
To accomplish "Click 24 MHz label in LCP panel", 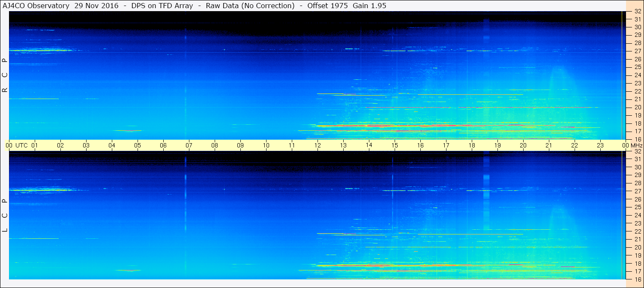I will click(x=637, y=215).
